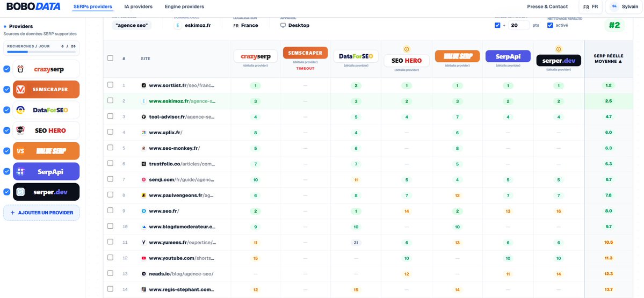Screen dimensions: 644x298
Task: Click the 1.2 average value for sortlist
Action: click(609, 85)
